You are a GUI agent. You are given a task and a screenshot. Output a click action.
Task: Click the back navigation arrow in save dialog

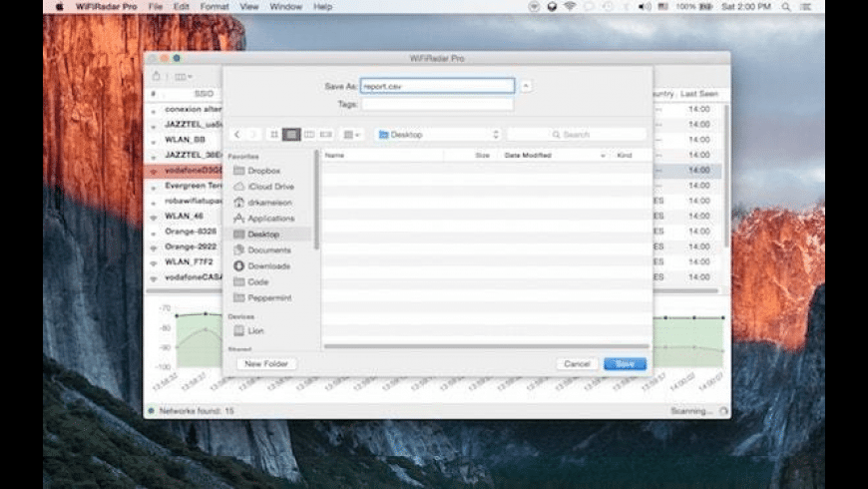236,134
